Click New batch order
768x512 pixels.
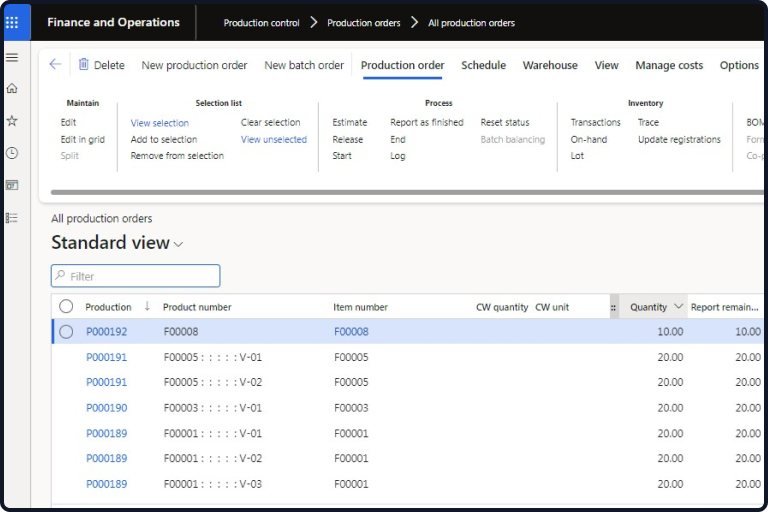pyautogui.click(x=304, y=65)
